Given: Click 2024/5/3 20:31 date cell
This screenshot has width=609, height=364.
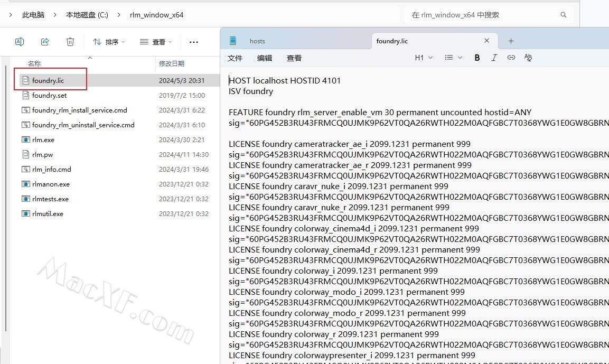Looking at the screenshot, I should coord(182,80).
